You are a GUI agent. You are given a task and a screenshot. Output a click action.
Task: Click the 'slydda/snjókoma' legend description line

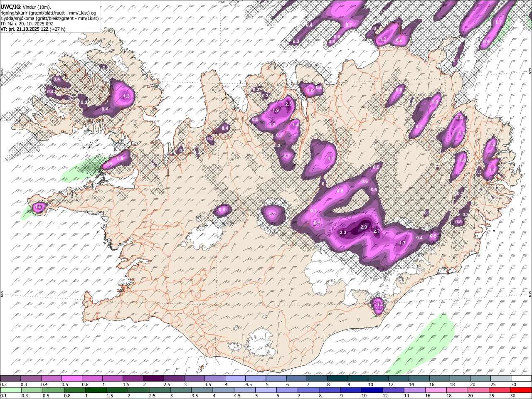coord(50,18)
